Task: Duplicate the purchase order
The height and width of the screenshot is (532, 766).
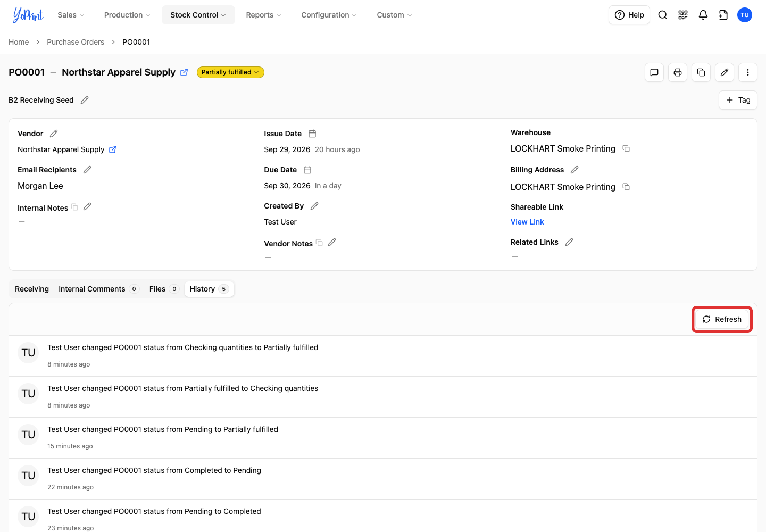Action: [x=701, y=72]
